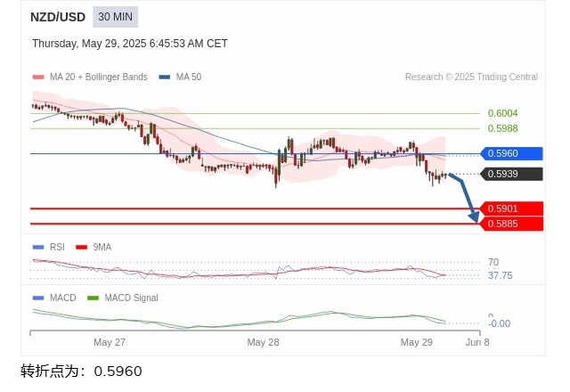This screenshot has width=570, height=392.
Task: Click the MACD Signal legend label
Action: coord(131,298)
